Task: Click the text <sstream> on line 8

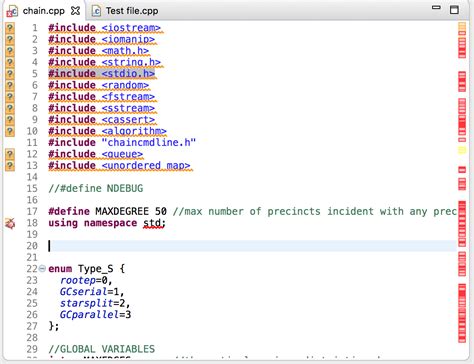Action: [128, 108]
